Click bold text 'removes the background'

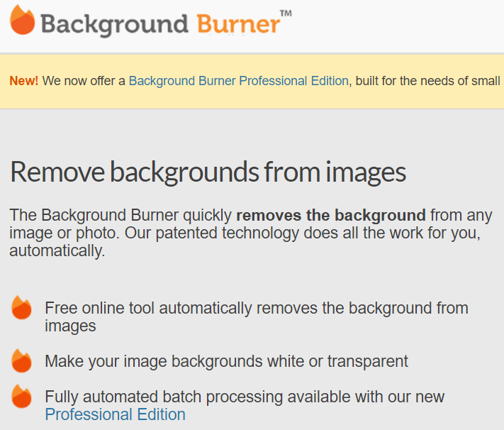(331, 215)
